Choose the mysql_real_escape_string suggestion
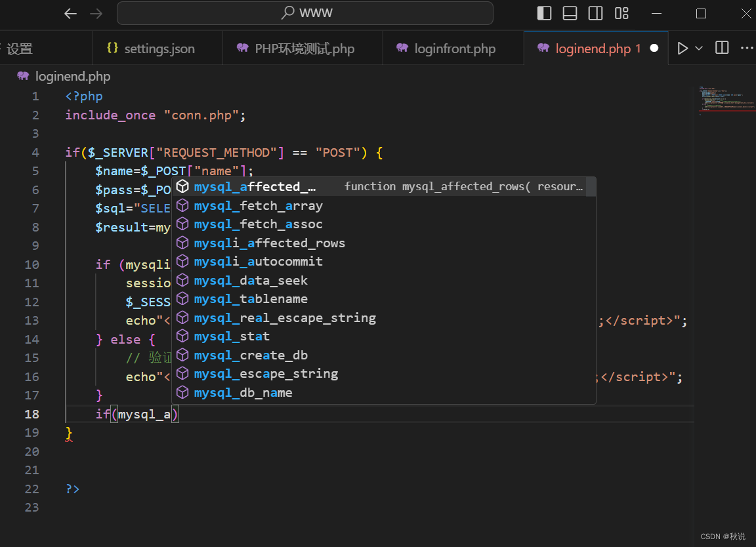This screenshot has width=756, height=547. (384, 317)
